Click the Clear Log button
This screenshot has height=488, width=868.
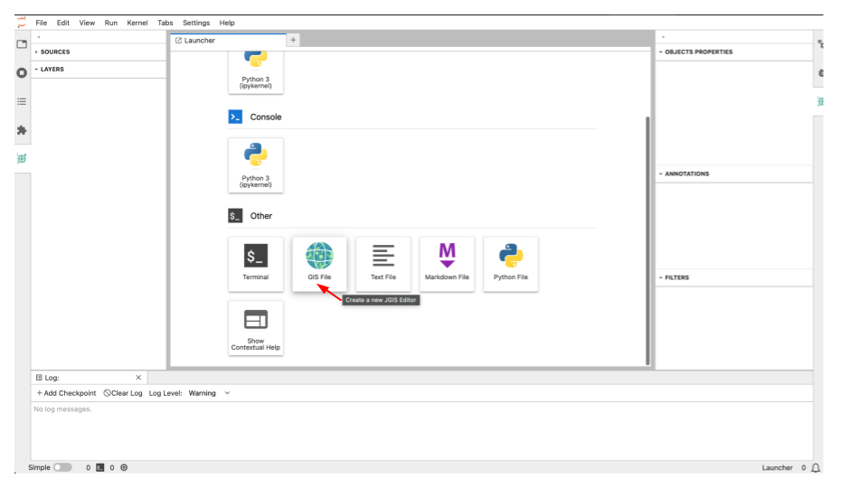click(123, 393)
